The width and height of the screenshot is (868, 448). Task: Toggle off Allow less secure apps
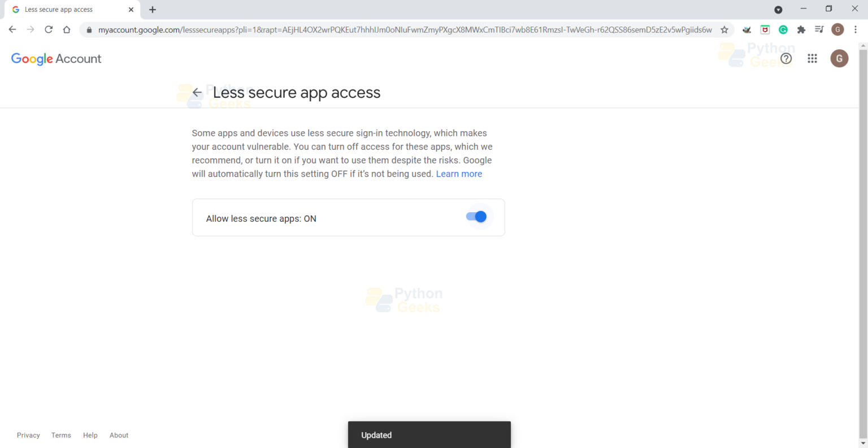(x=476, y=217)
